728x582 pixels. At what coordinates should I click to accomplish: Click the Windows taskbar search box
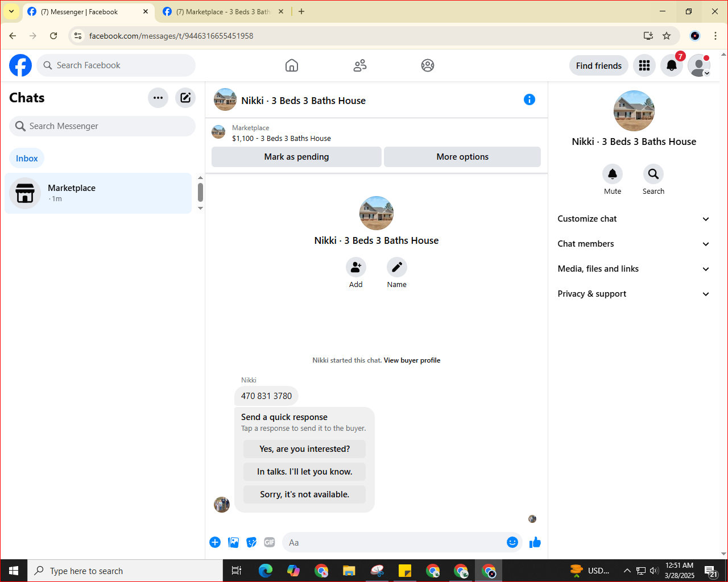tap(125, 571)
